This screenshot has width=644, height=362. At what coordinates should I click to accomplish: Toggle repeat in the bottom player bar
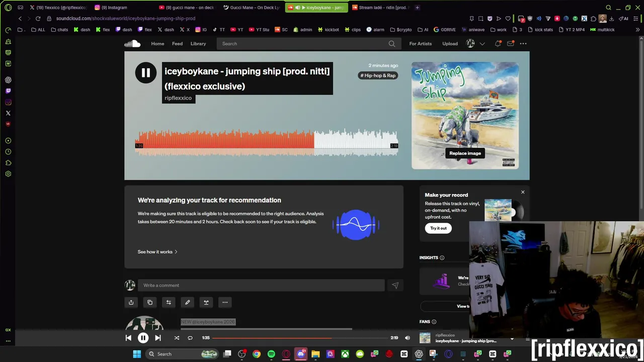click(190, 338)
